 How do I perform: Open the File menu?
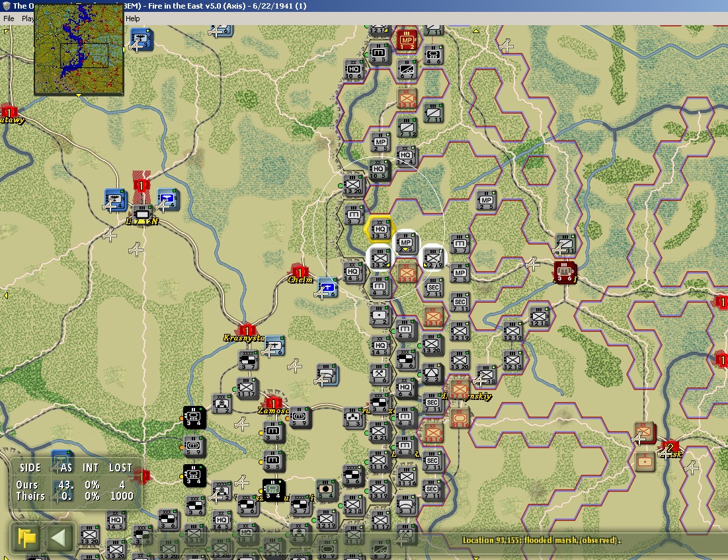point(9,19)
